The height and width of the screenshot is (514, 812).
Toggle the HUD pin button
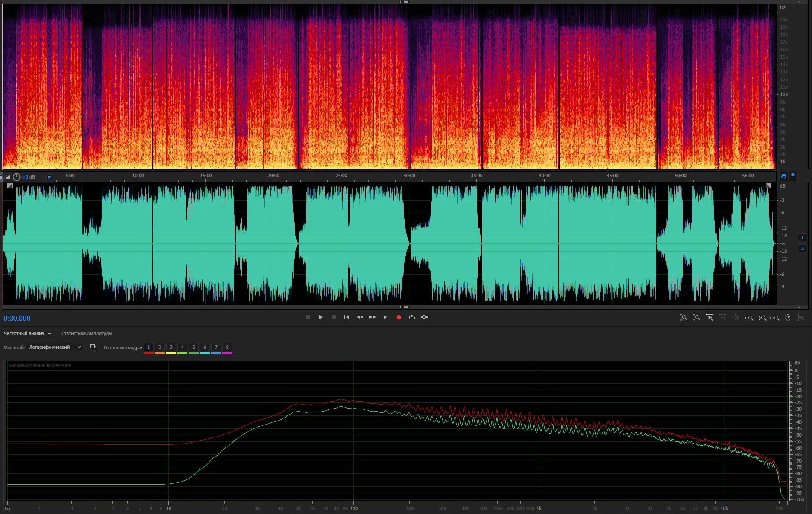[x=49, y=177]
